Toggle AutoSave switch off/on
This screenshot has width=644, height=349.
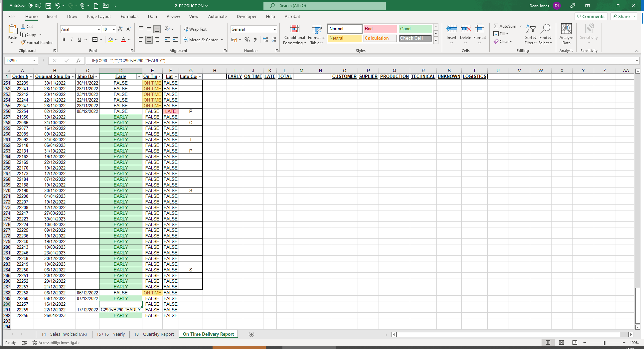tap(35, 5)
